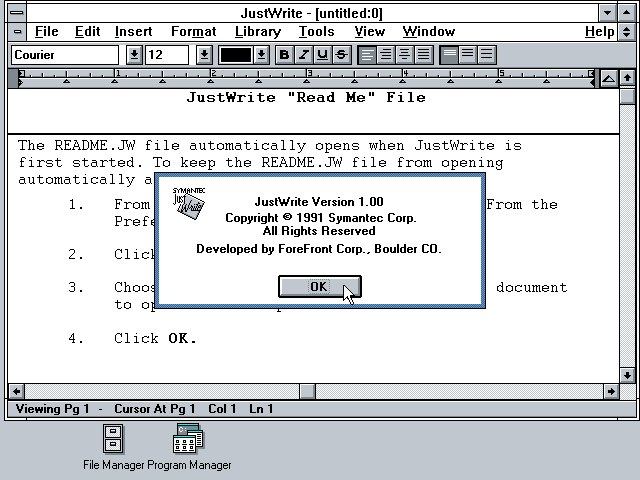Open the Format menu
Screen dimensions: 640x480
[x=193, y=31]
